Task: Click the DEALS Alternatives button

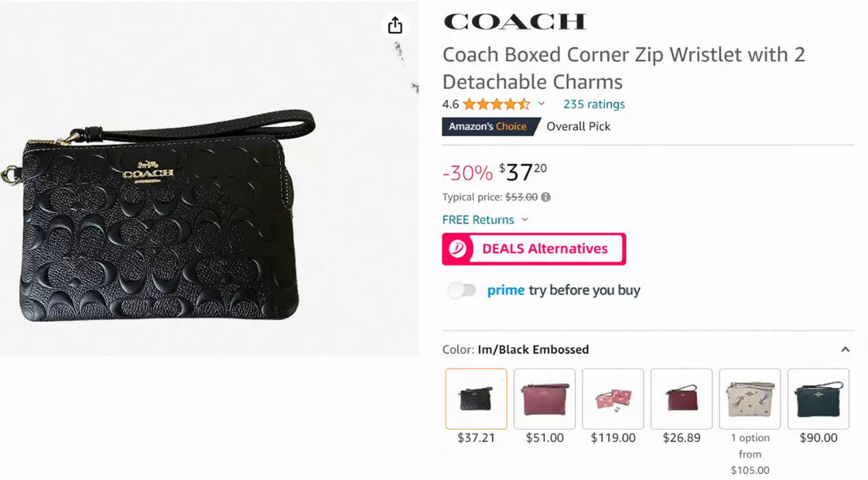Action: (x=534, y=249)
